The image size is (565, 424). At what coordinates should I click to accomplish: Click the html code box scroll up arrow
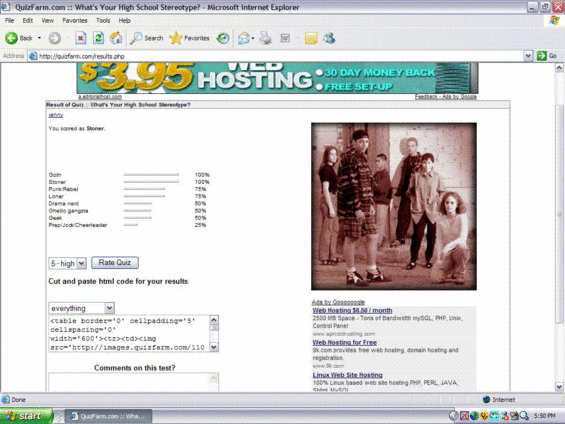point(214,320)
